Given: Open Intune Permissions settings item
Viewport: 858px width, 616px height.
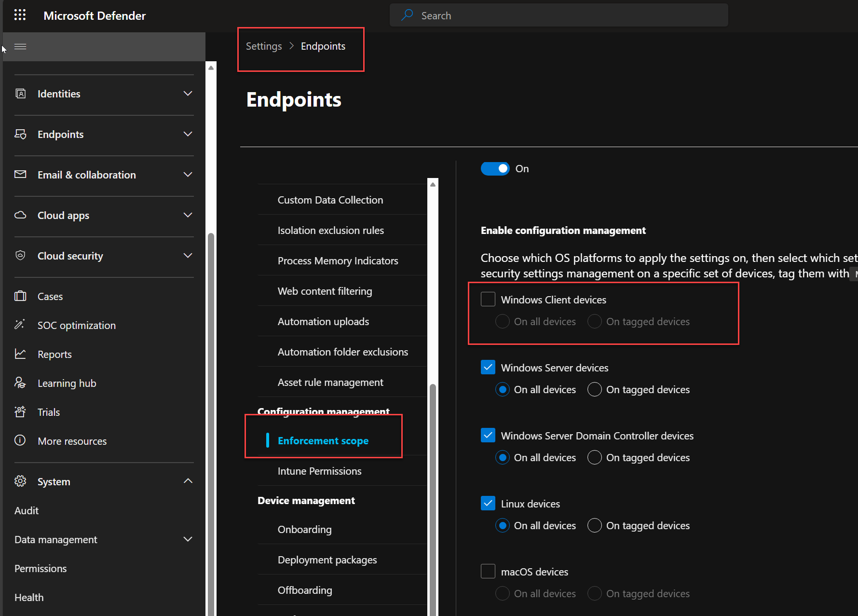Looking at the screenshot, I should click(319, 471).
